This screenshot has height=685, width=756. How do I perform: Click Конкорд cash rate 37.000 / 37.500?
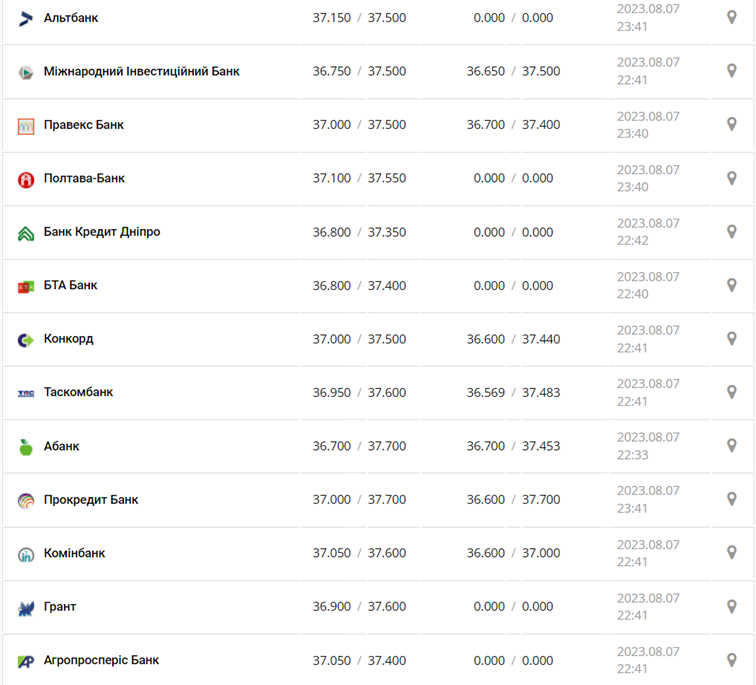pyautogui.click(x=359, y=339)
